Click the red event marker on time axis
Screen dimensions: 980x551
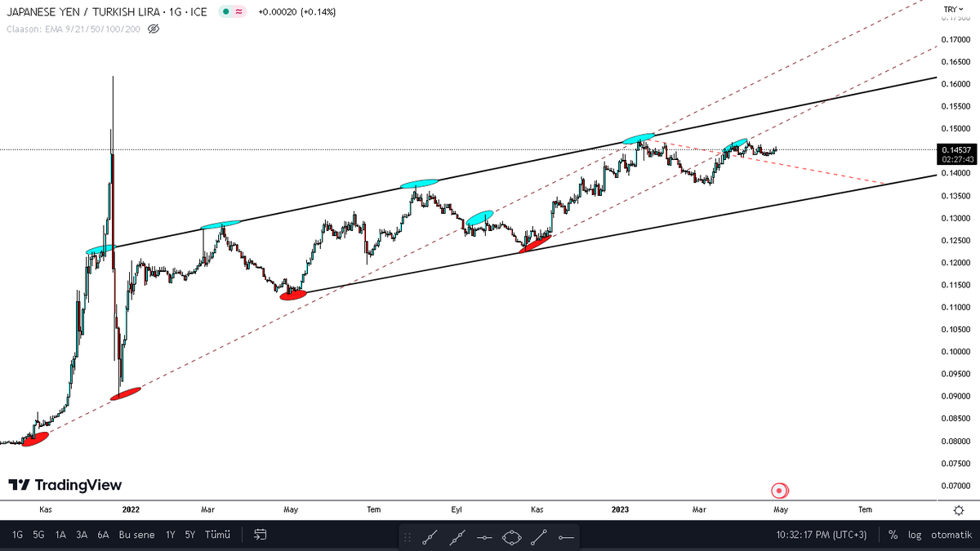point(780,491)
